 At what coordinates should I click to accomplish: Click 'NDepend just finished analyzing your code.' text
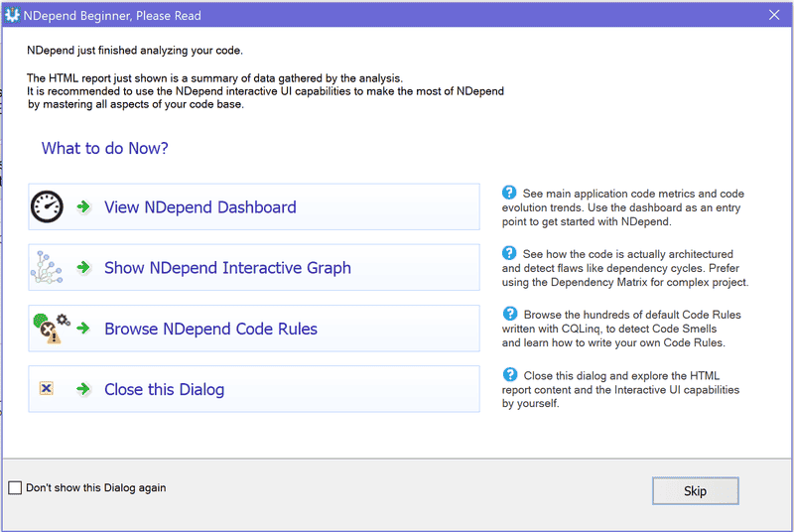[135, 51]
